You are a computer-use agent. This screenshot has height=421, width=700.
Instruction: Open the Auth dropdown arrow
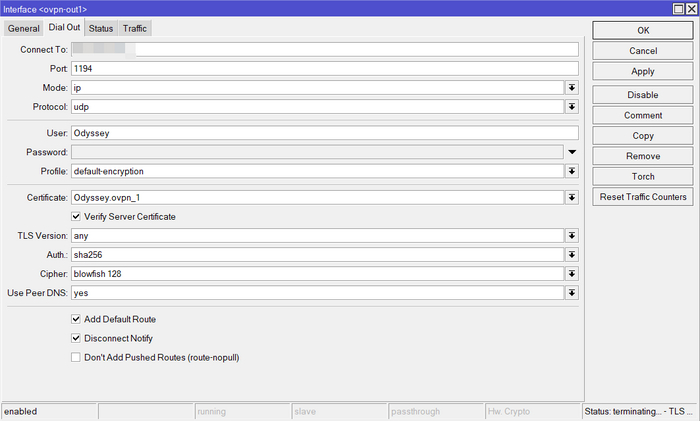[x=572, y=255]
